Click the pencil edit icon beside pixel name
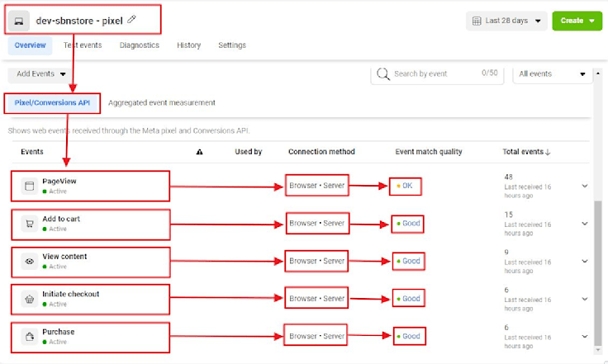This screenshot has width=608, height=364. pyautogui.click(x=133, y=19)
